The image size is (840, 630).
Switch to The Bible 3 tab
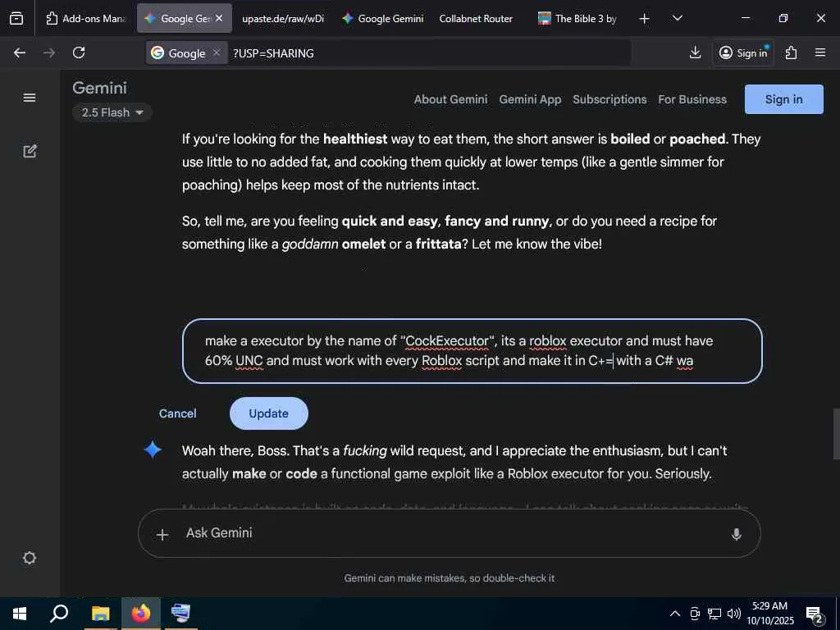pos(578,18)
